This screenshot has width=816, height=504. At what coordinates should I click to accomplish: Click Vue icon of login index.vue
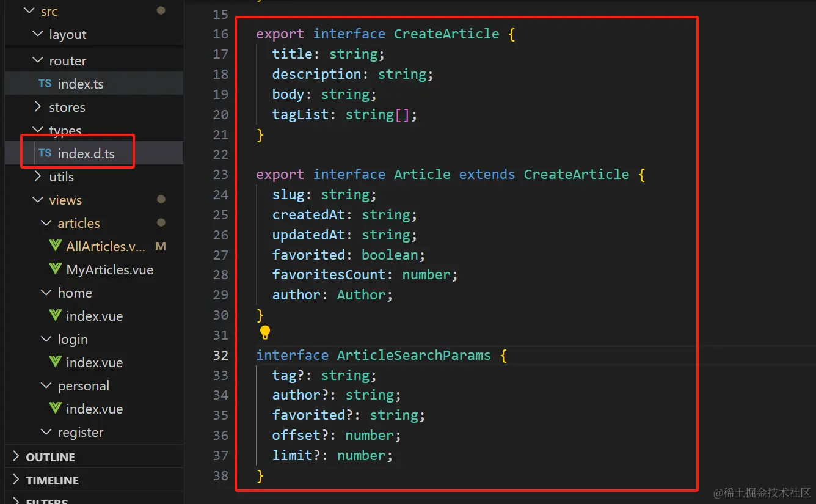56,362
